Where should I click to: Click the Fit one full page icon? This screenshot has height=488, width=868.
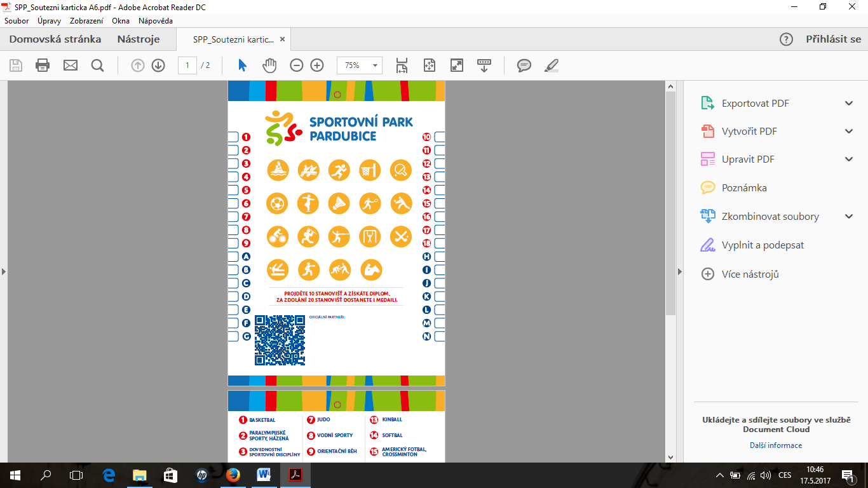(x=429, y=65)
